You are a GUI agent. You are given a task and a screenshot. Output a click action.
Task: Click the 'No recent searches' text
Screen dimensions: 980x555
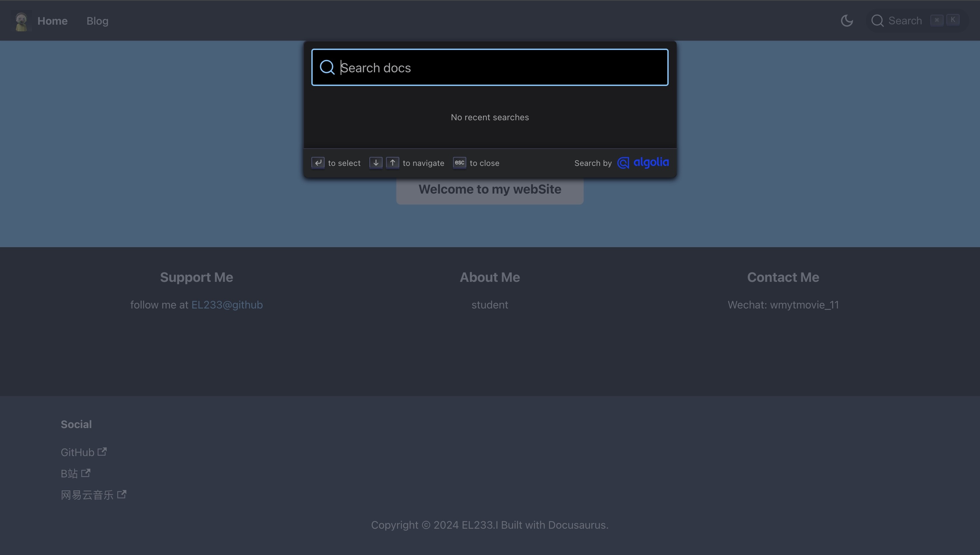click(x=490, y=117)
